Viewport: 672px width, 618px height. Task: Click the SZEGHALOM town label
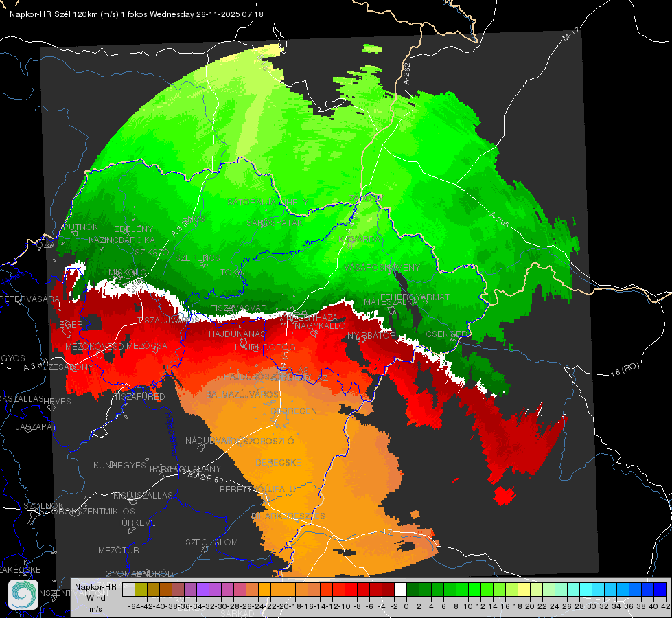[211, 542]
